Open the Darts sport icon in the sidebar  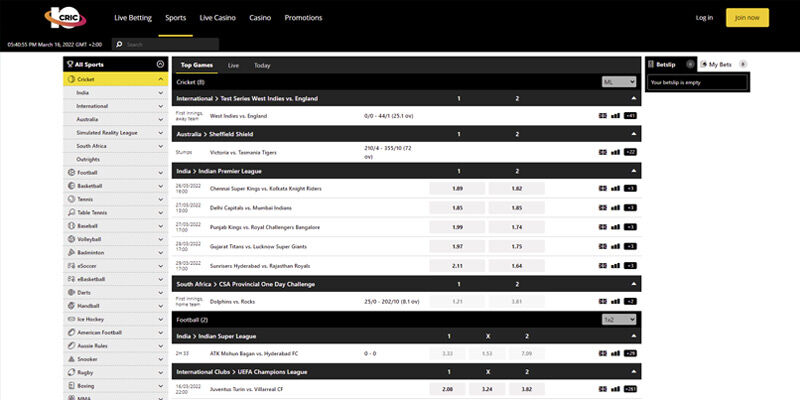pos(71,292)
